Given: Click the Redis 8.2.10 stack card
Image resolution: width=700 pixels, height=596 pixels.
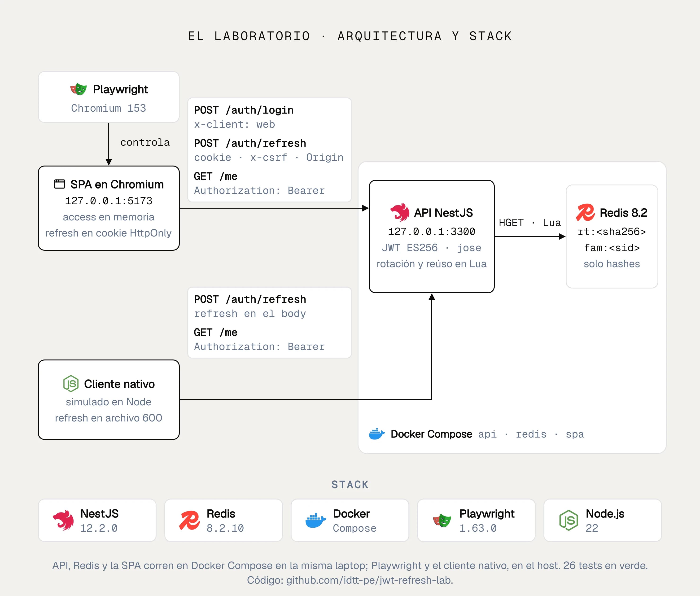Looking at the screenshot, I should pyautogui.click(x=224, y=520).
